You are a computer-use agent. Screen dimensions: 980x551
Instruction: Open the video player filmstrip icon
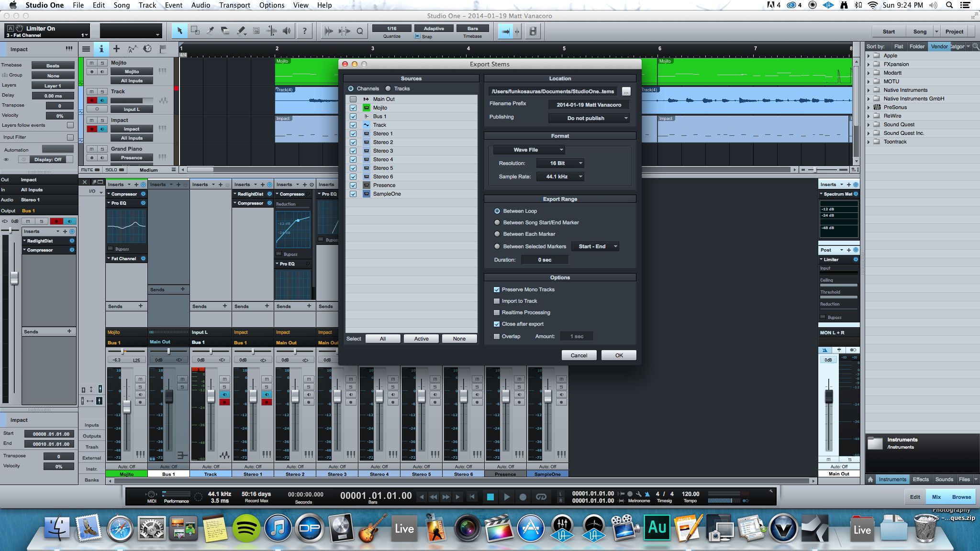click(x=533, y=32)
